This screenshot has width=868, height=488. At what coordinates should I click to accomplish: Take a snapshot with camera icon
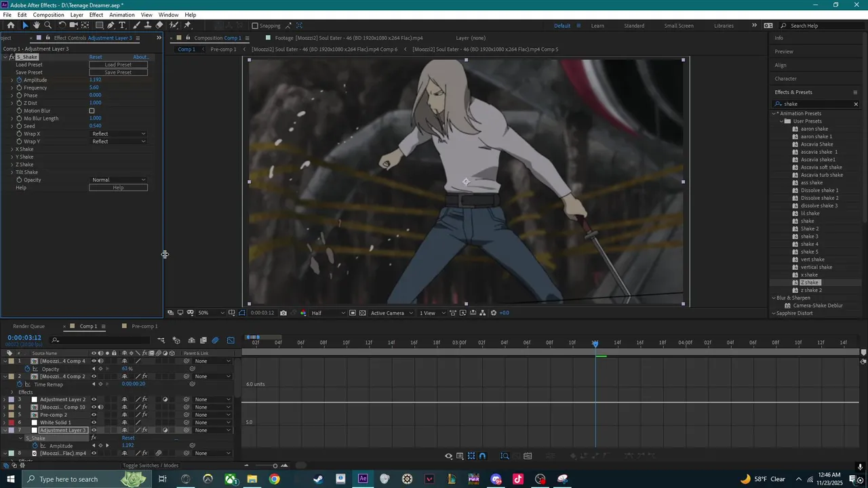coord(283,313)
